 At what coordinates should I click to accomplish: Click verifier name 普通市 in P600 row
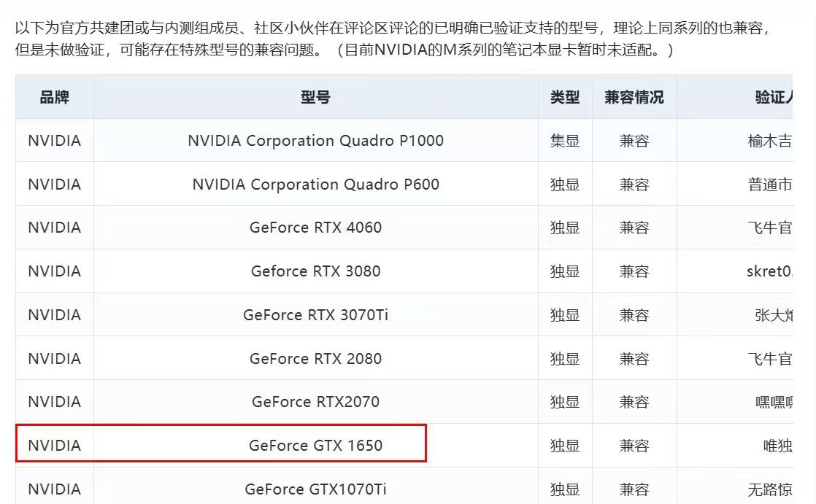click(x=770, y=184)
